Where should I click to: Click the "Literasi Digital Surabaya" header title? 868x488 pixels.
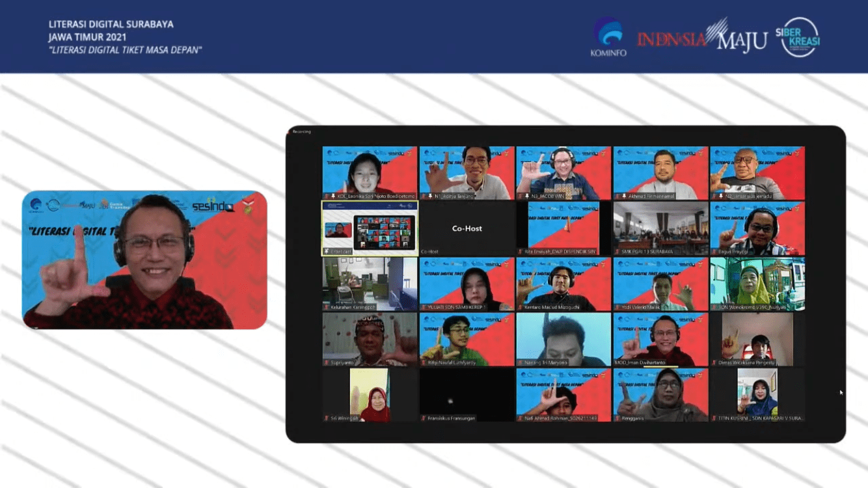111,25
